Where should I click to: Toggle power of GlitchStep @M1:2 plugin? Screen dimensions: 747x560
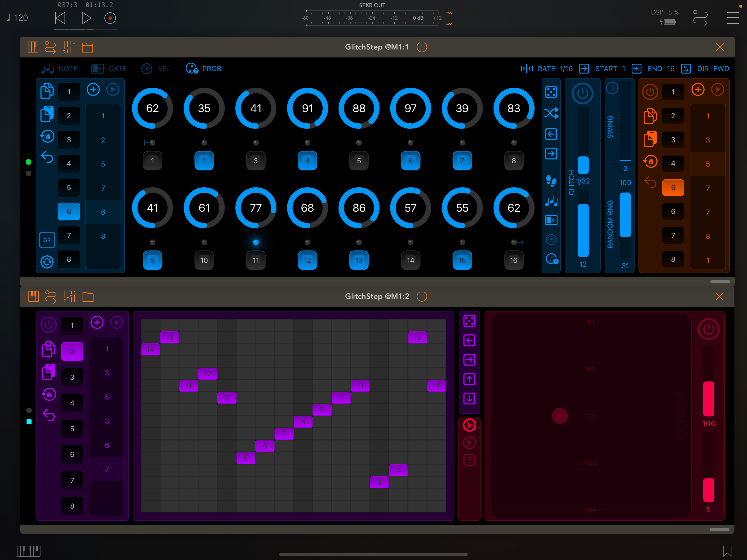(422, 296)
